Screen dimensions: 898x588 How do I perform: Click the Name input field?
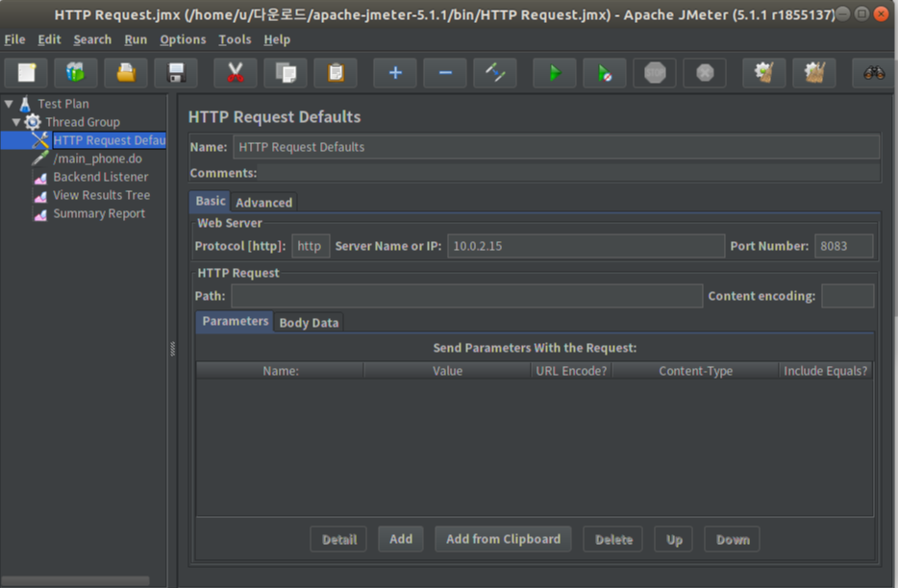pyautogui.click(x=556, y=147)
